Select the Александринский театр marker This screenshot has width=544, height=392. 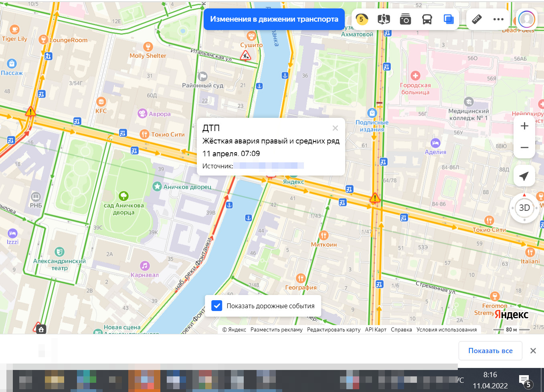coord(60,252)
